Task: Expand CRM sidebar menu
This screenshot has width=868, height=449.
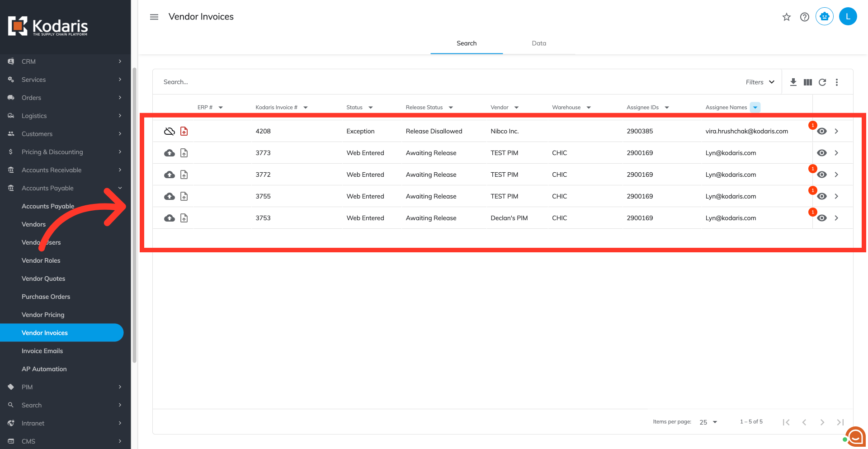Action: pos(66,61)
